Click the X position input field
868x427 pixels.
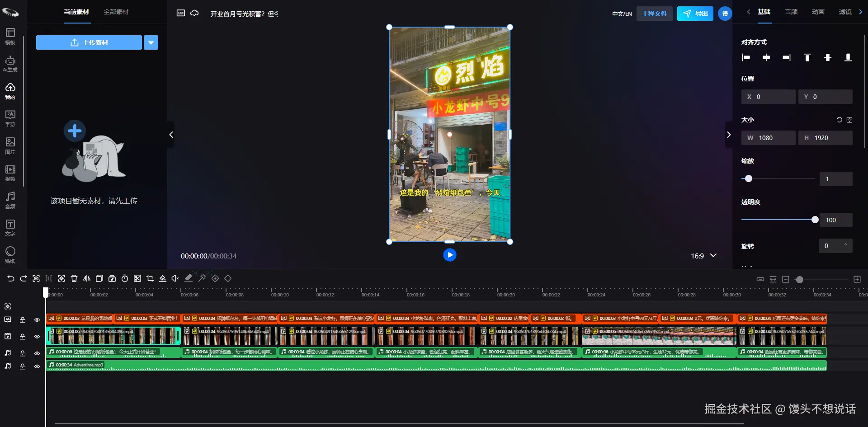[769, 97]
